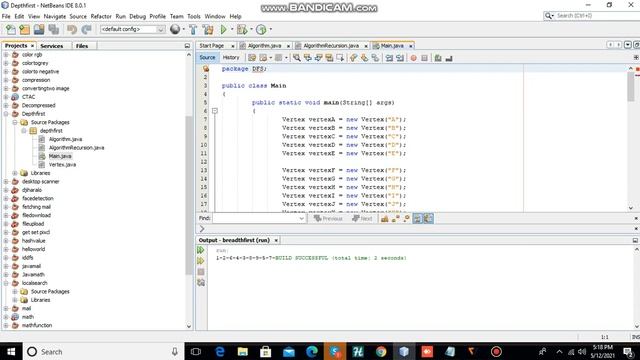
Task: Click the Redo arrow icon
Action: click(86, 29)
